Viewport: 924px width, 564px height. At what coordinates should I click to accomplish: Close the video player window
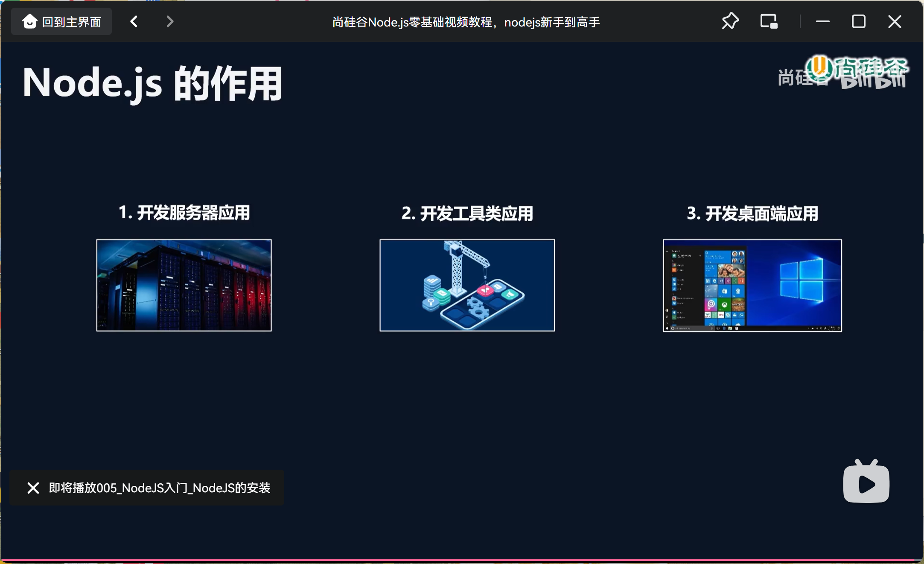pyautogui.click(x=895, y=21)
